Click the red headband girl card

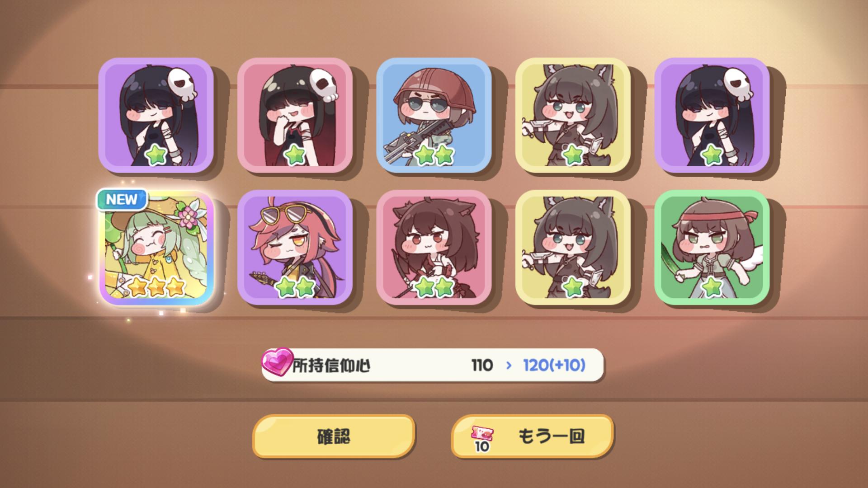[x=712, y=248]
